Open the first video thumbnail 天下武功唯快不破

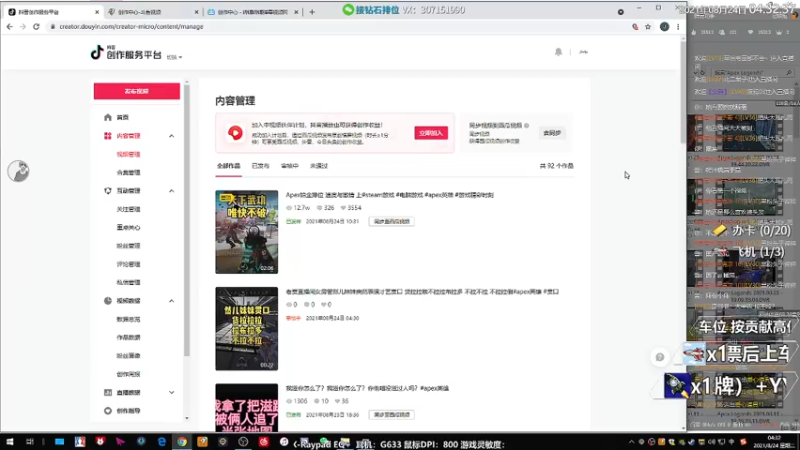pos(246,232)
